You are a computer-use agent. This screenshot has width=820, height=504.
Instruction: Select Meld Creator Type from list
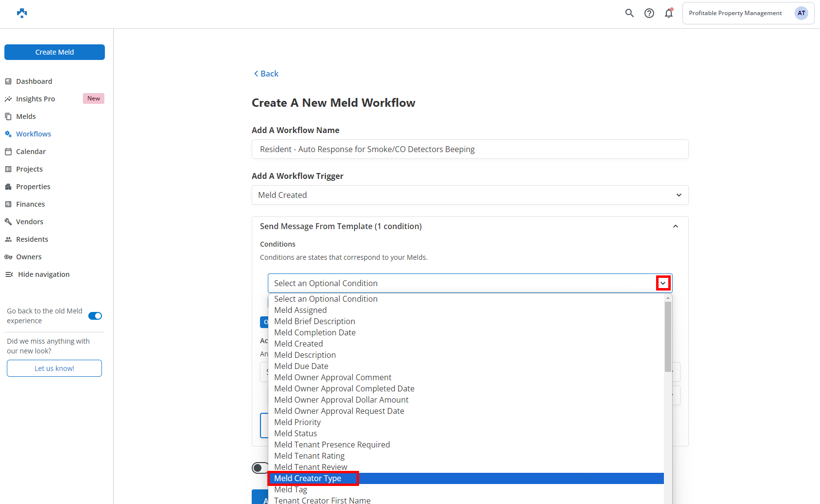click(308, 478)
